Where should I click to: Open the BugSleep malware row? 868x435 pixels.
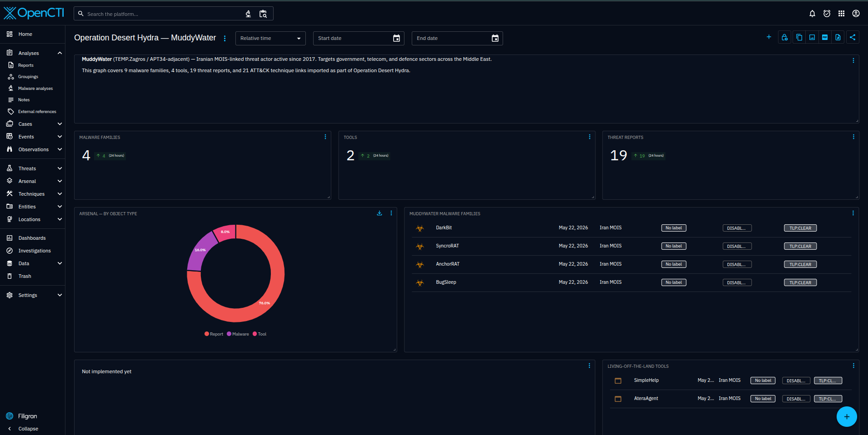tap(631, 282)
